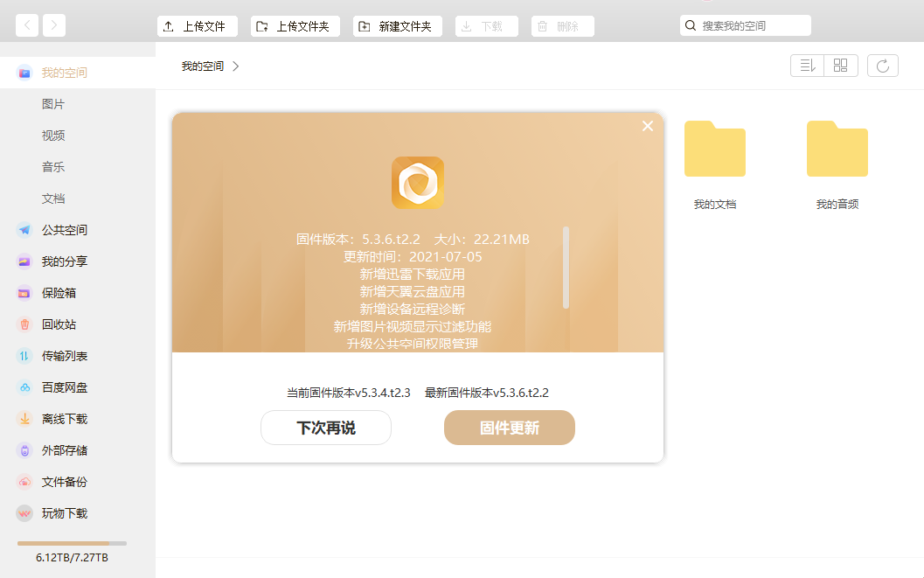Go back with the left arrow button

pos(27,25)
